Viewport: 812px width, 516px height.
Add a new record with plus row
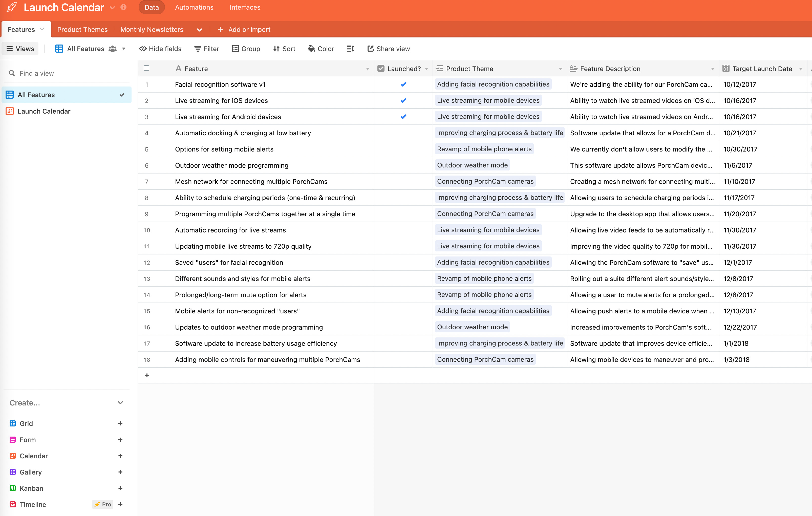click(x=147, y=375)
